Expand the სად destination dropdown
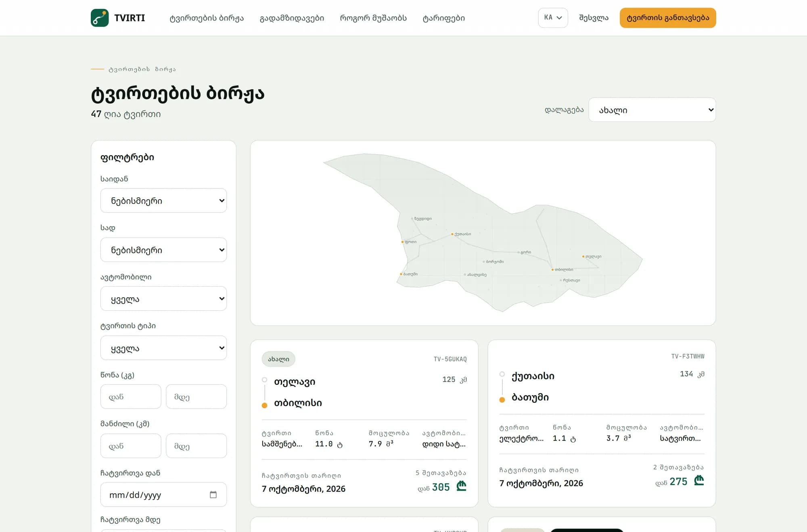This screenshot has height=532, width=807. 163,250
